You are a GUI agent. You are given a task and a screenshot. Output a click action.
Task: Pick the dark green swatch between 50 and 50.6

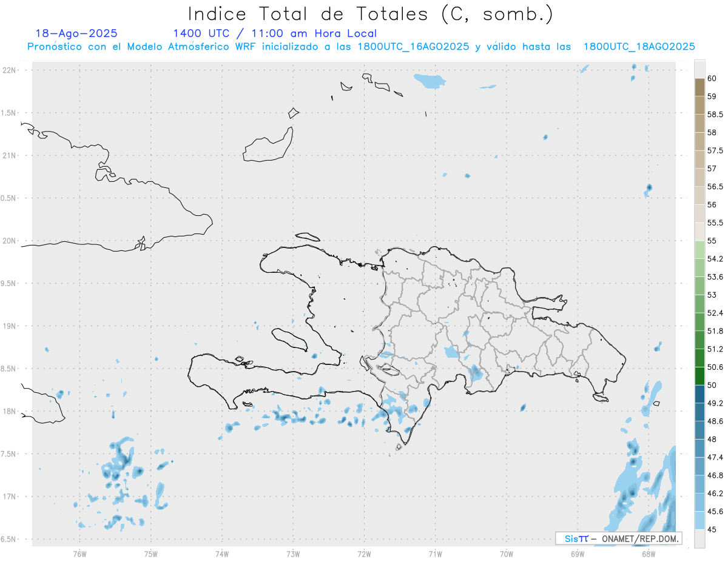point(699,376)
